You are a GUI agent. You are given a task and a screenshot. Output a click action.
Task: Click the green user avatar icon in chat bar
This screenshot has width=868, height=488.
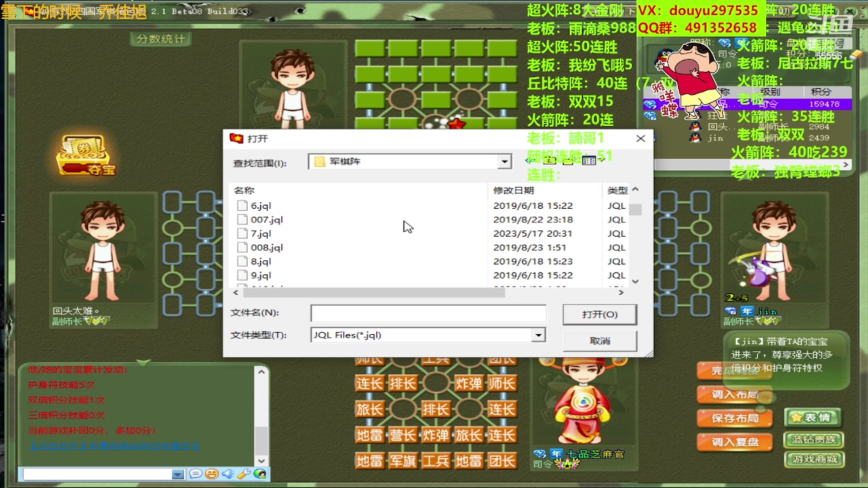(260, 474)
